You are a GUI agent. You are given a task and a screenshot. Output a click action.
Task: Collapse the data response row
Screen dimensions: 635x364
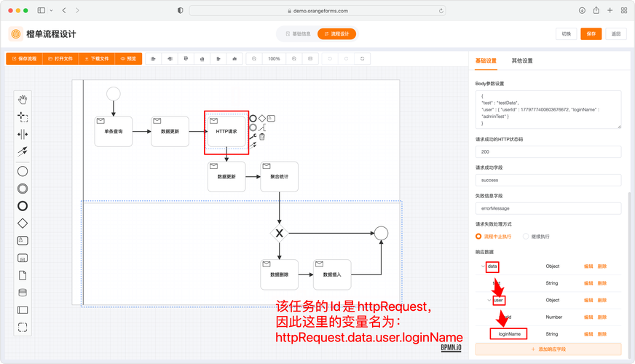pyautogui.click(x=483, y=266)
